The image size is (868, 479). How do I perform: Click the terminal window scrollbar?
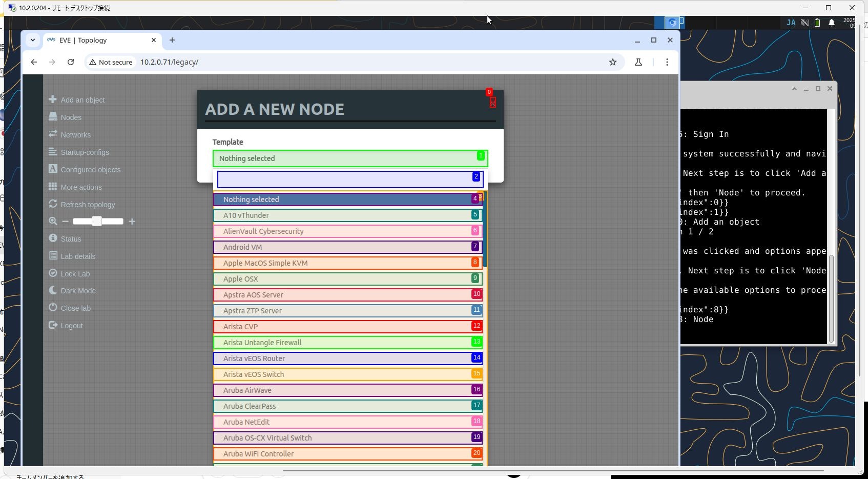[831, 297]
